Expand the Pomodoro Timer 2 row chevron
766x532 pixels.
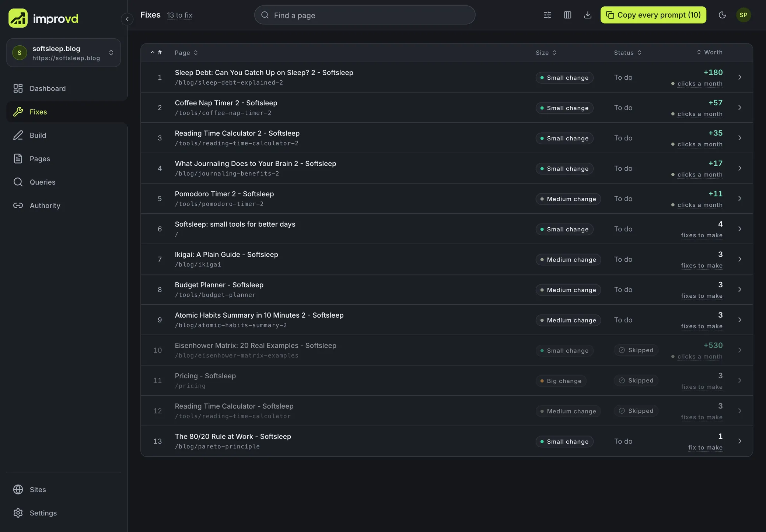click(x=740, y=199)
